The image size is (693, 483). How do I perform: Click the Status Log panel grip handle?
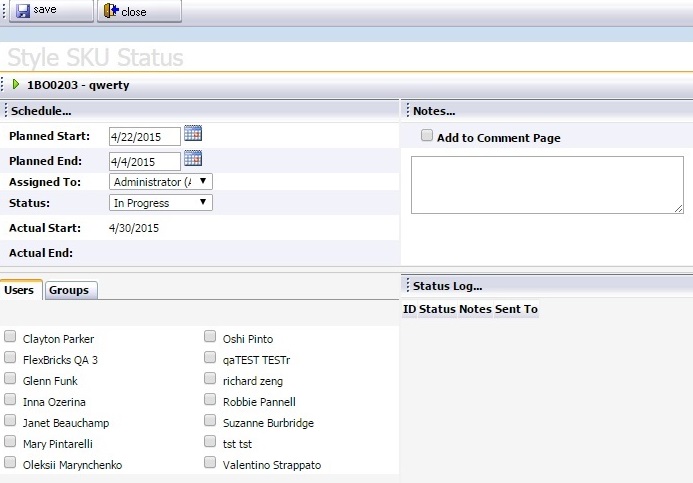tap(407, 285)
